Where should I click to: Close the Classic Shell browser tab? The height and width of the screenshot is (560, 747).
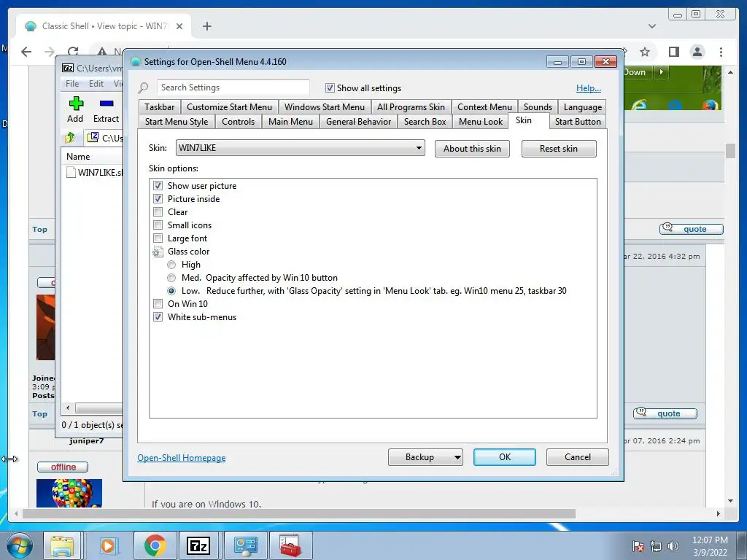click(x=179, y=26)
